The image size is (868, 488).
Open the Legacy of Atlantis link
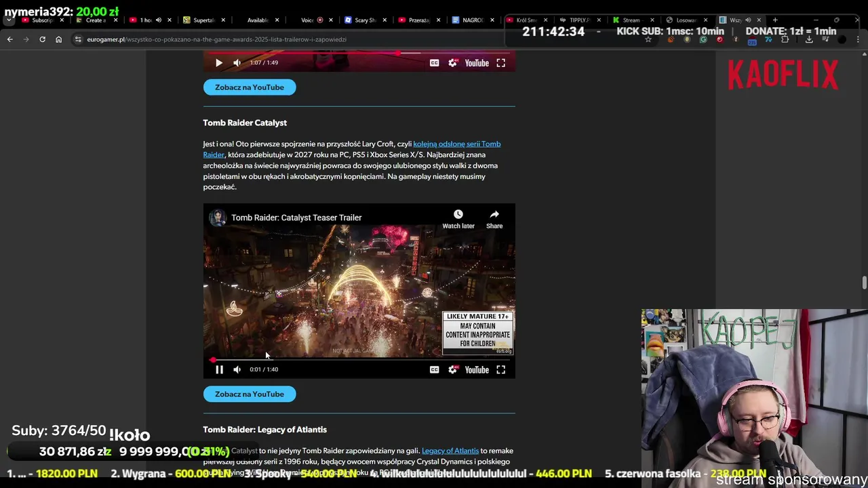click(450, 451)
